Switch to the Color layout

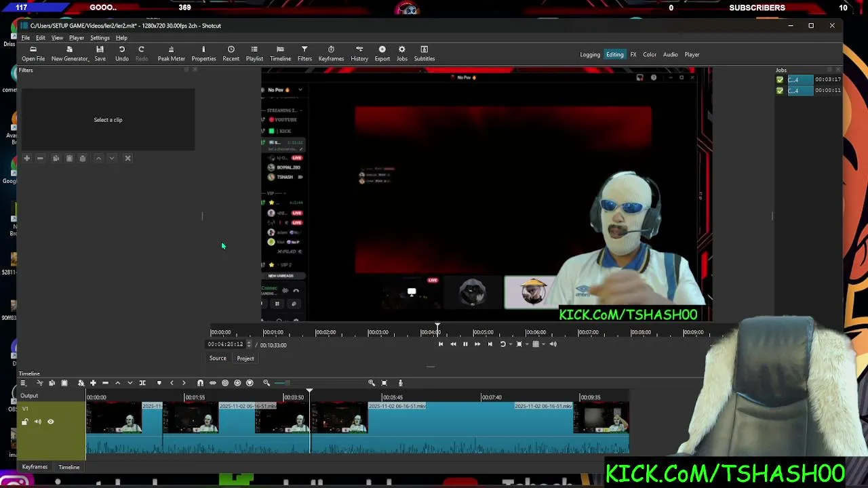click(x=650, y=55)
